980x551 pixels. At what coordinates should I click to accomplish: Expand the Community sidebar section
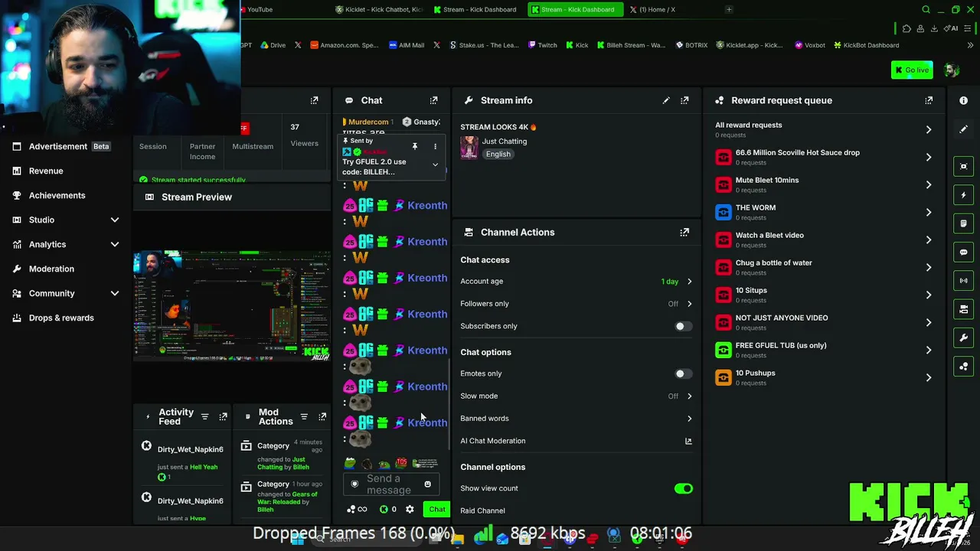115,293
